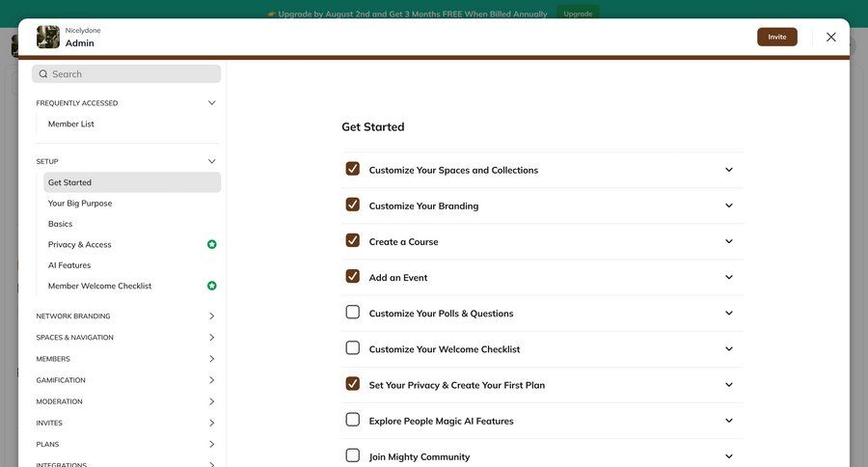Click the brown Invite button
868x467 pixels.
(776, 37)
